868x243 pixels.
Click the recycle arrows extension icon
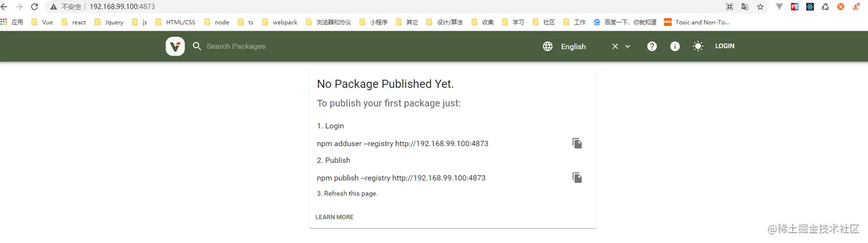click(825, 7)
